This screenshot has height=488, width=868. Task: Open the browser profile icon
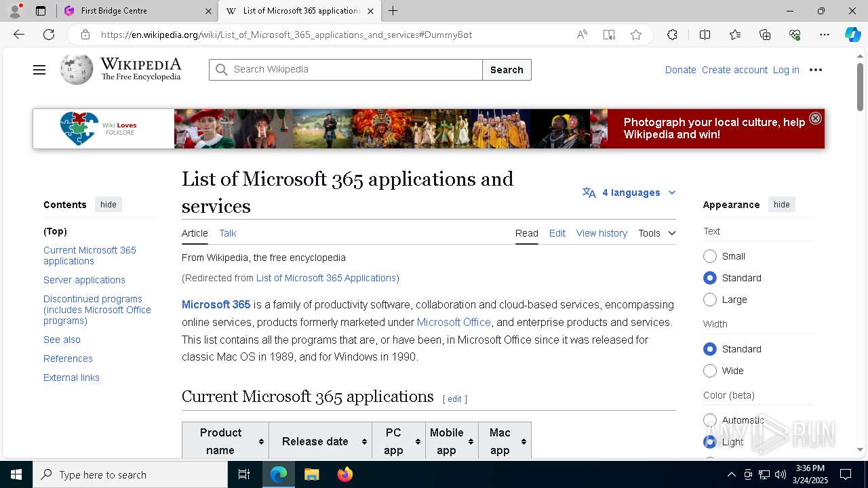point(15,11)
